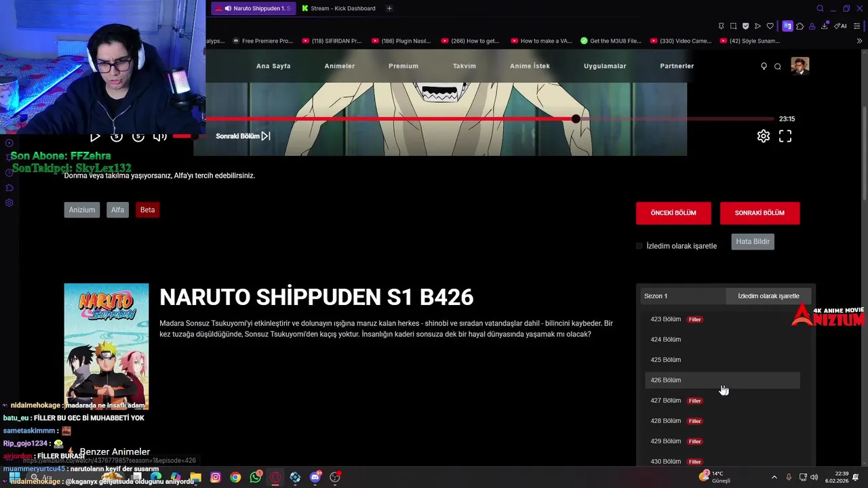The height and width of the screenshot is (488, 868).
Task: Open browser tab search magnifier icon
Action: (x=820, y=8)
